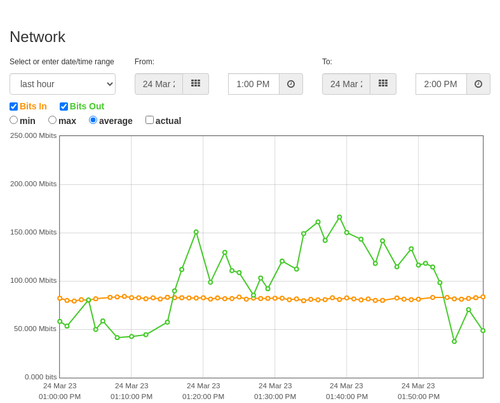Click the 250.000 Mbits axis label

point(33,136)
